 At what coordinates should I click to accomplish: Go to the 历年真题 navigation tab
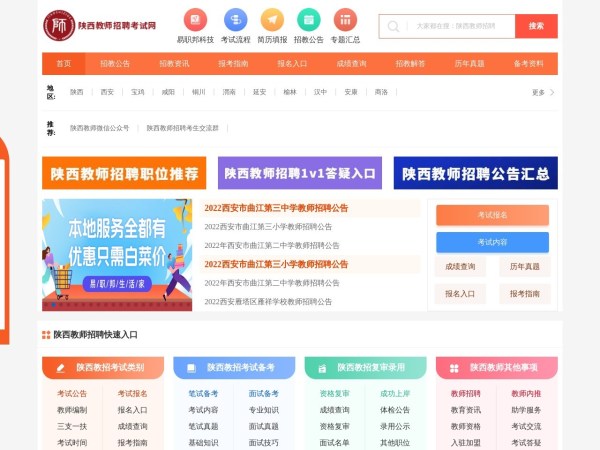click(469, 63)
